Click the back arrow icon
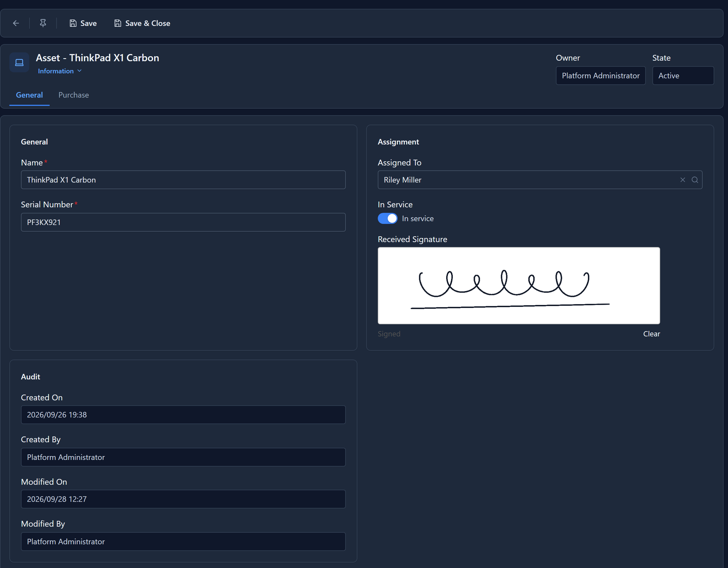 pos(16,23)
